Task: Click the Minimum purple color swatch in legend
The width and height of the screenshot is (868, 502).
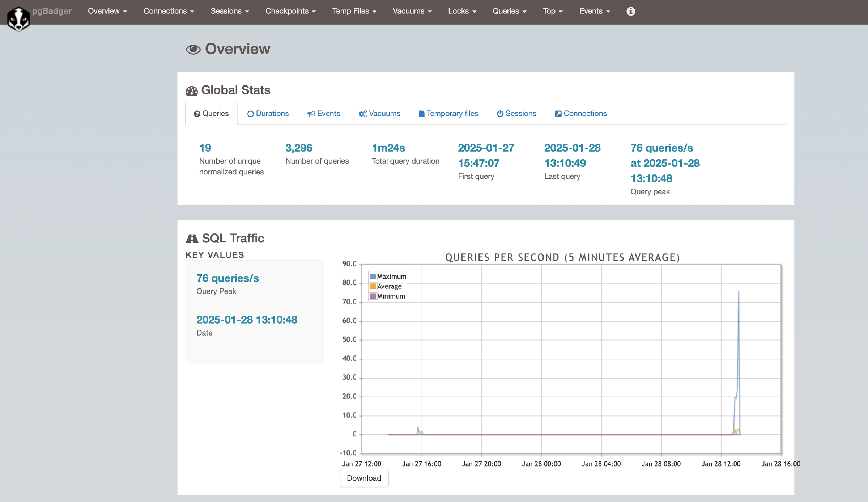Action: [x=373, y=296]
